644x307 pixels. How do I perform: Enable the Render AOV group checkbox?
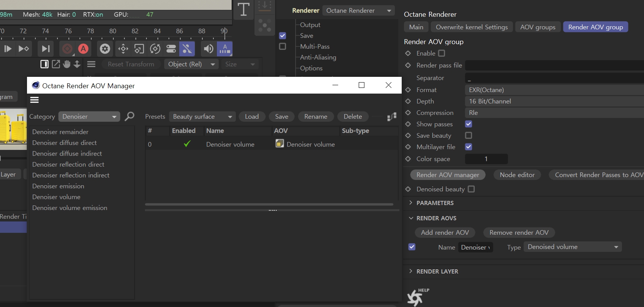tap(442, 53)
